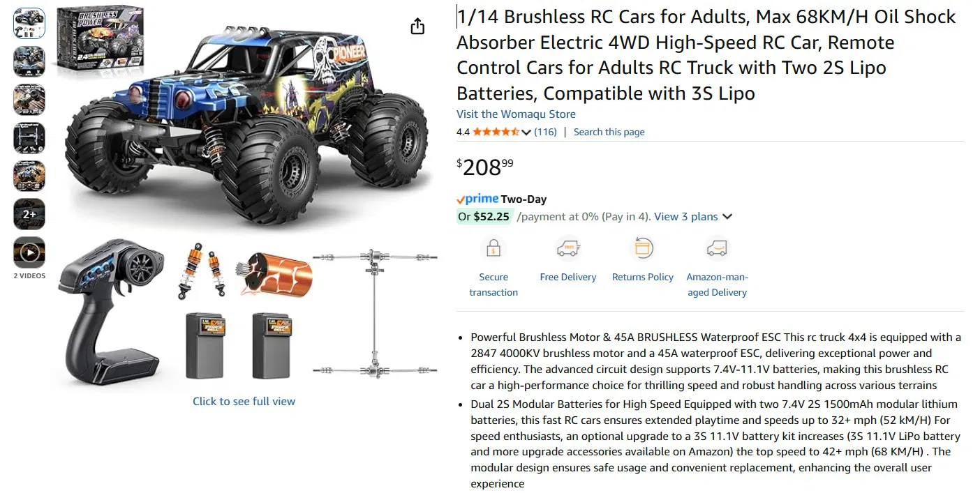Open the 2+ more images thumbnail
Image resolution: width=980 pixels, height=493 pixels.
(29, 214)
